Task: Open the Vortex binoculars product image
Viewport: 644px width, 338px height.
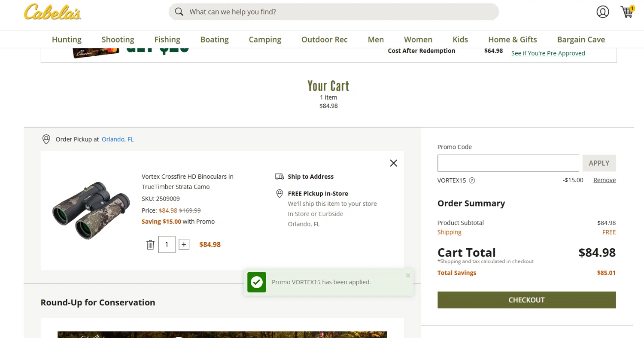Action: (x=91, y=210)
